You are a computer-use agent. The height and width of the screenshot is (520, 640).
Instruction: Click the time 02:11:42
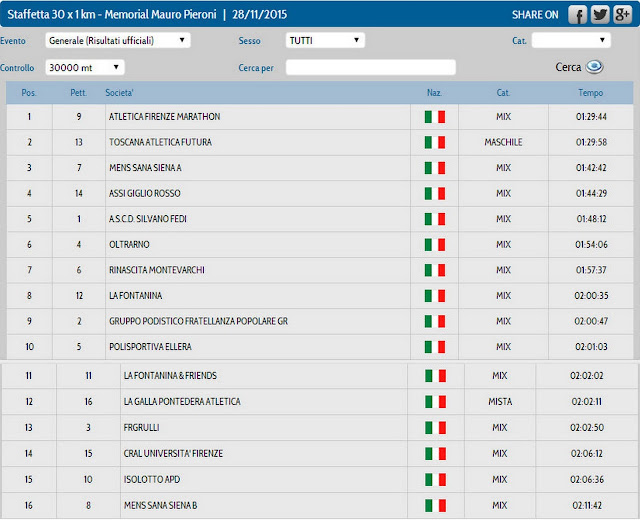pyautogui.click(x=587, y=505)
